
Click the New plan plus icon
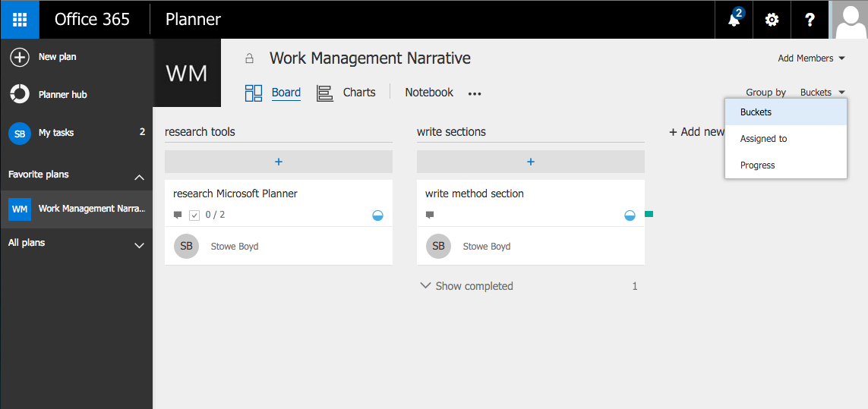[20, 57]
